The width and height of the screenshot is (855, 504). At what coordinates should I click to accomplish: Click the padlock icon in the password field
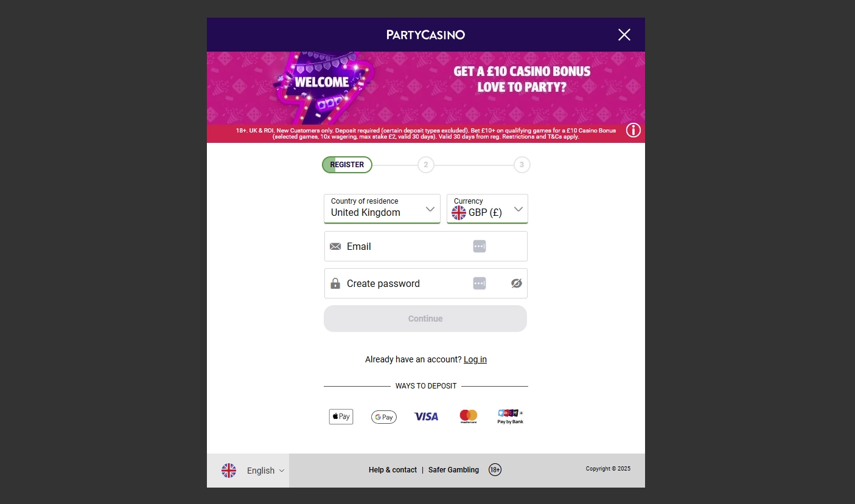tap(335, 283)
